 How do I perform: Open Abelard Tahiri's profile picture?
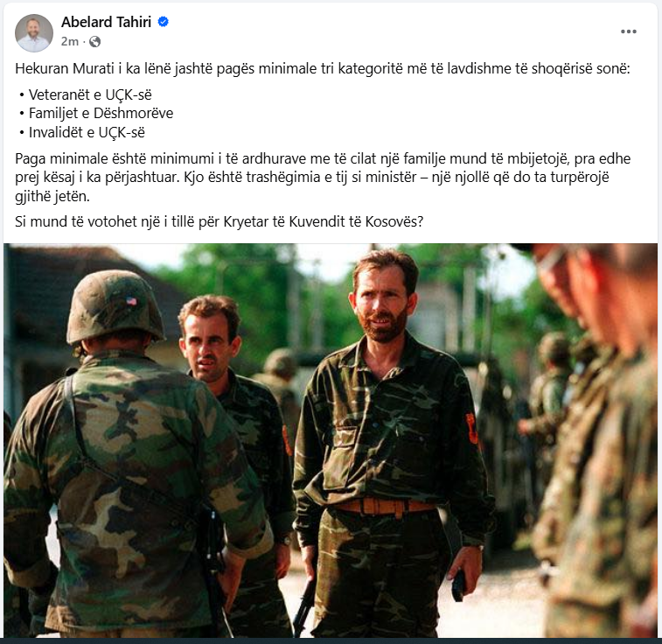[34, 33]
